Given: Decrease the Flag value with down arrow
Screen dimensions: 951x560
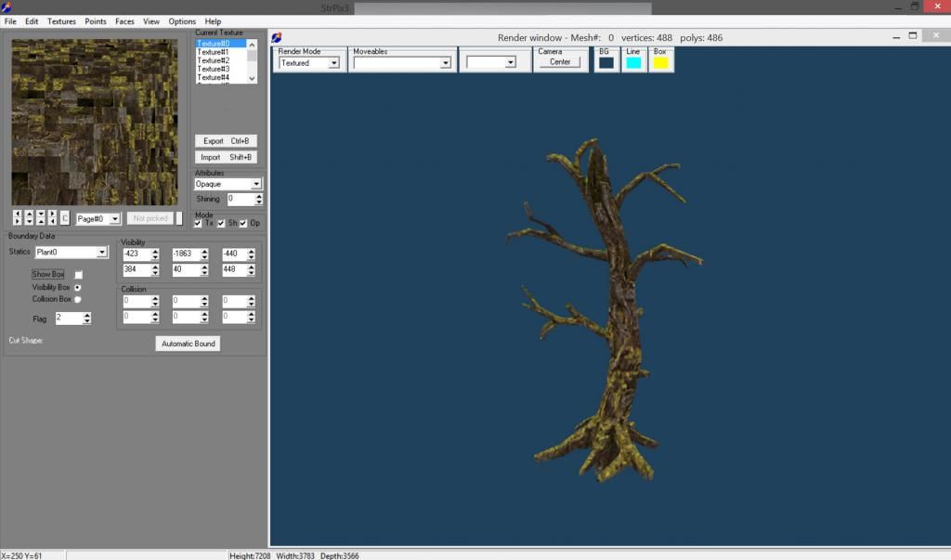Looking at the screenshot, I should click(87, 321).
